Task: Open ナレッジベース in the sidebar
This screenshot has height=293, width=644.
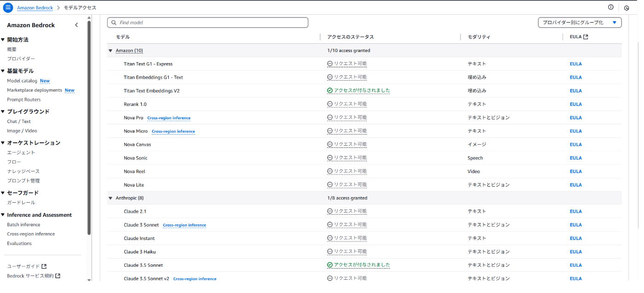Action: (x=23, y=171)
